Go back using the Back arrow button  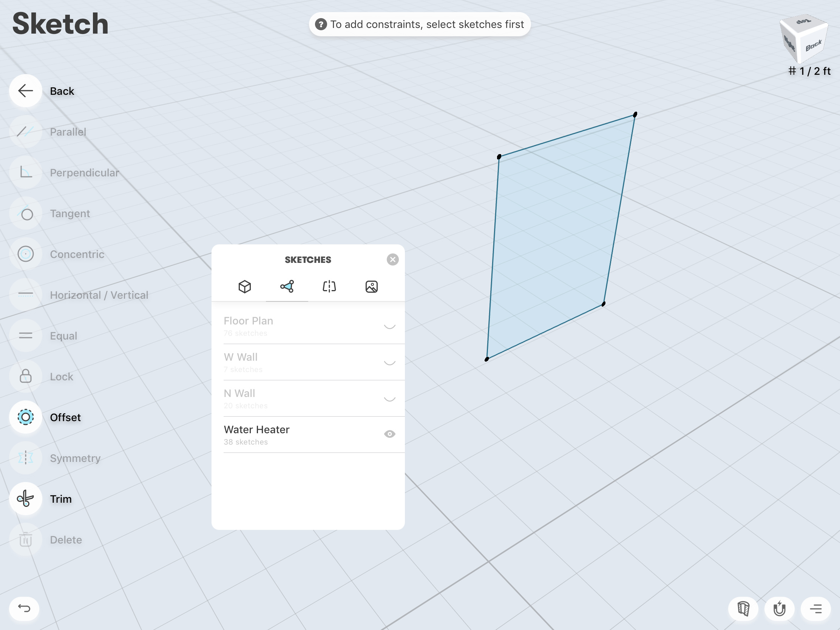[25, 91]
